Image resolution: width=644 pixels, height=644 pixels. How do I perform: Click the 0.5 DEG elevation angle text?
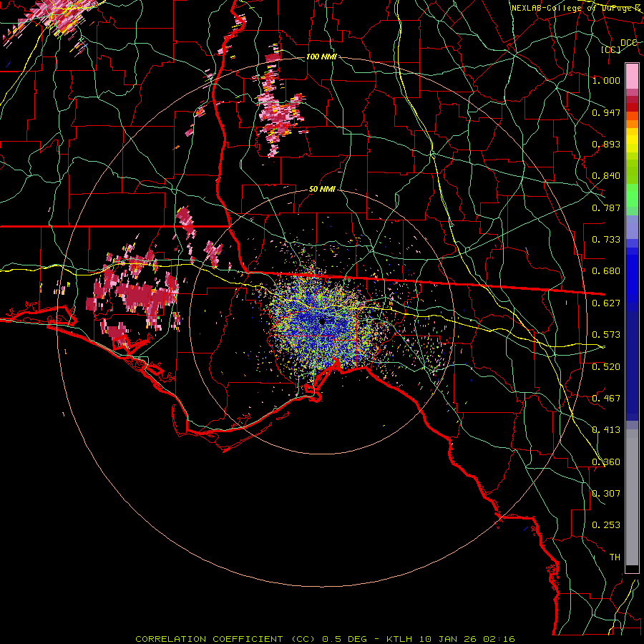point(344,639)
